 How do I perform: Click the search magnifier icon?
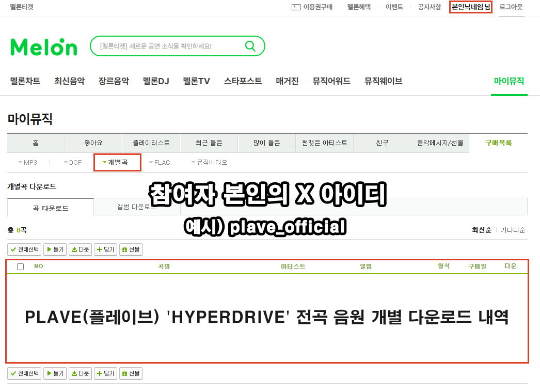[x=250, y=46]
